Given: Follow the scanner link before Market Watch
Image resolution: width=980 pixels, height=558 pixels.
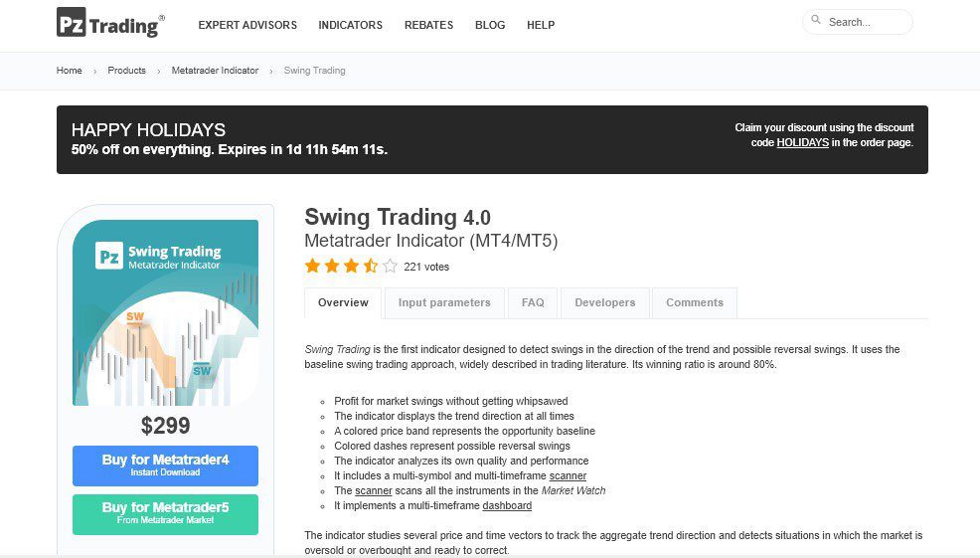Looking at the screenshot, I should point(373,491).
